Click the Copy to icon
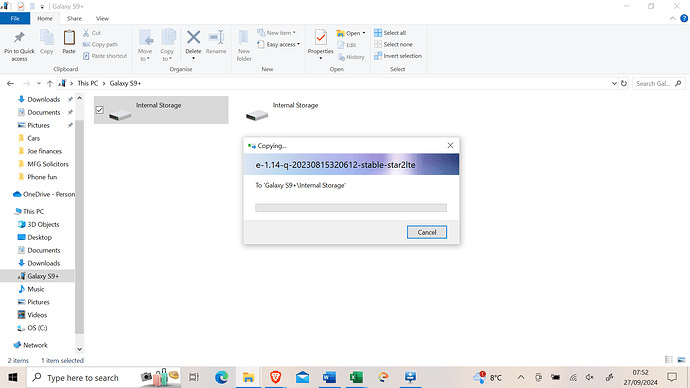 point(168,38)
